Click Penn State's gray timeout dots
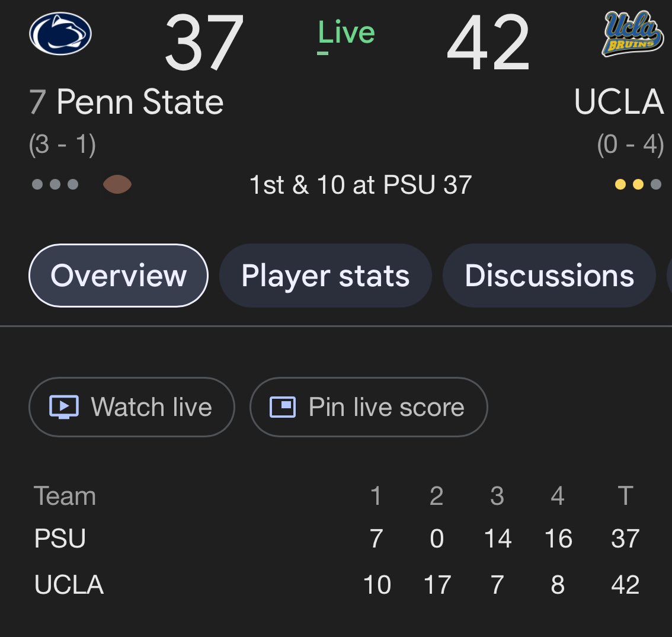 [55, 184]
